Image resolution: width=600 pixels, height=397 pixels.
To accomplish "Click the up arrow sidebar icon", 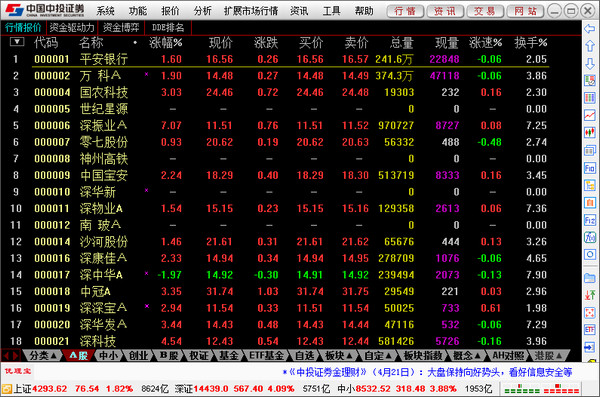I will click(590, 46).
